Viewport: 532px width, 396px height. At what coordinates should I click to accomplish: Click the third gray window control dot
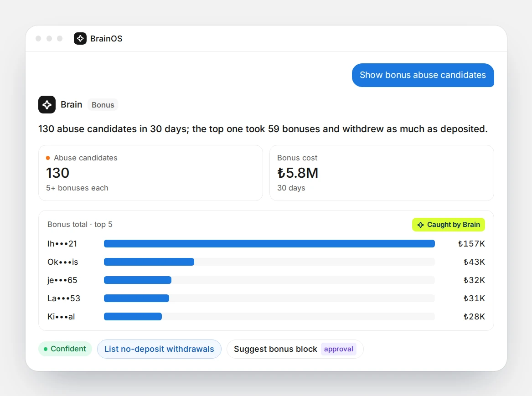pos(60,39)
